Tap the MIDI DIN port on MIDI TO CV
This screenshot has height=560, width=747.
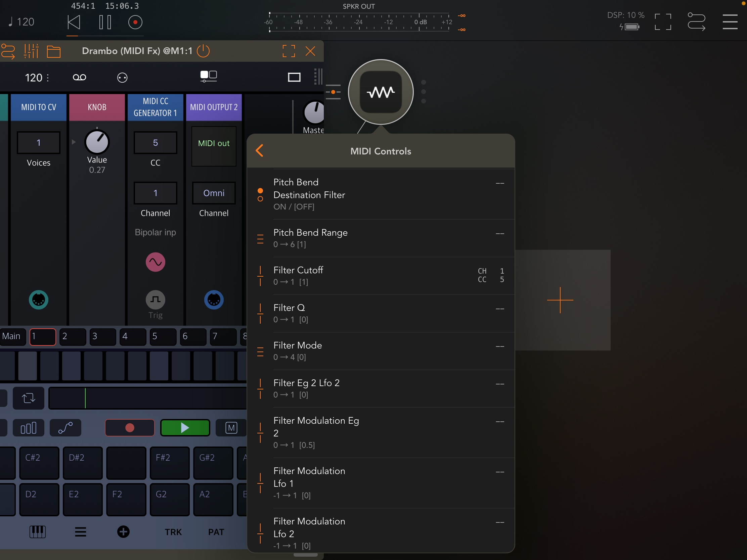[x=39, y=300]
